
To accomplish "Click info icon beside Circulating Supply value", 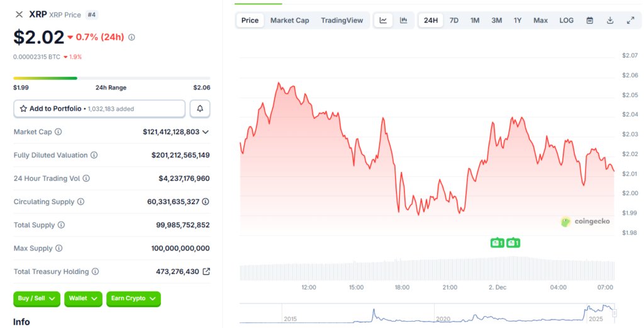I will 206,202.
